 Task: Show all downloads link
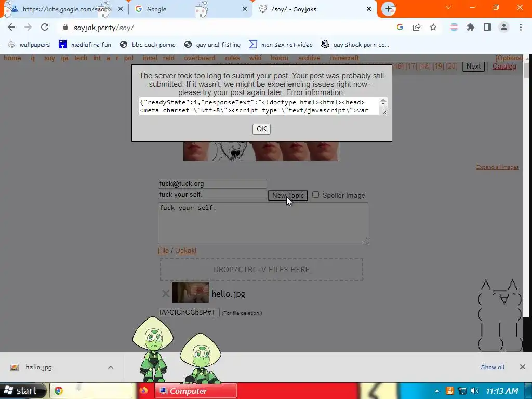[x=493, y=367]
